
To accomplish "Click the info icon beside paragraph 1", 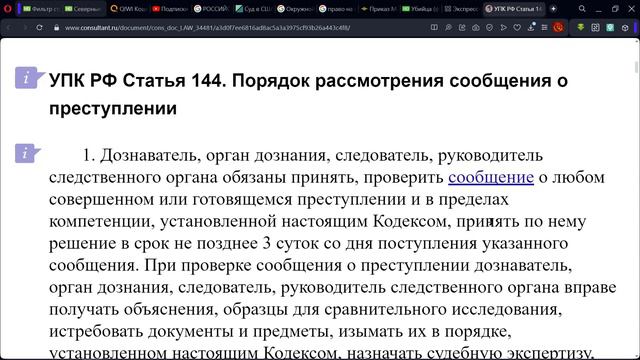I will (x=27, y=153).
